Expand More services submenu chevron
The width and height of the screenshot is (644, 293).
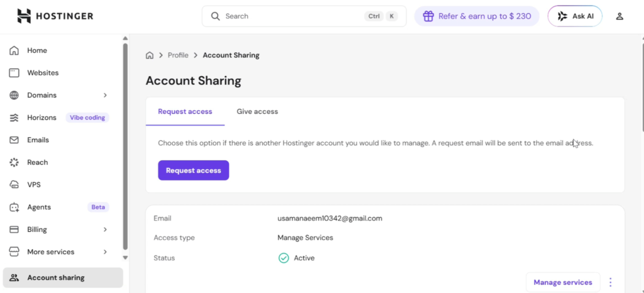point(105,252)
